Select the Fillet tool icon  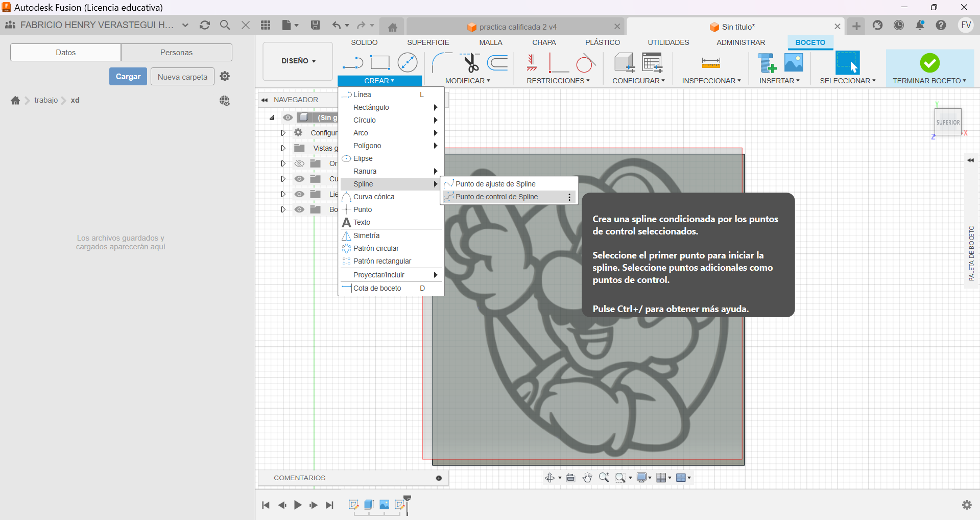pyautogui.click(x=442, y=63)
